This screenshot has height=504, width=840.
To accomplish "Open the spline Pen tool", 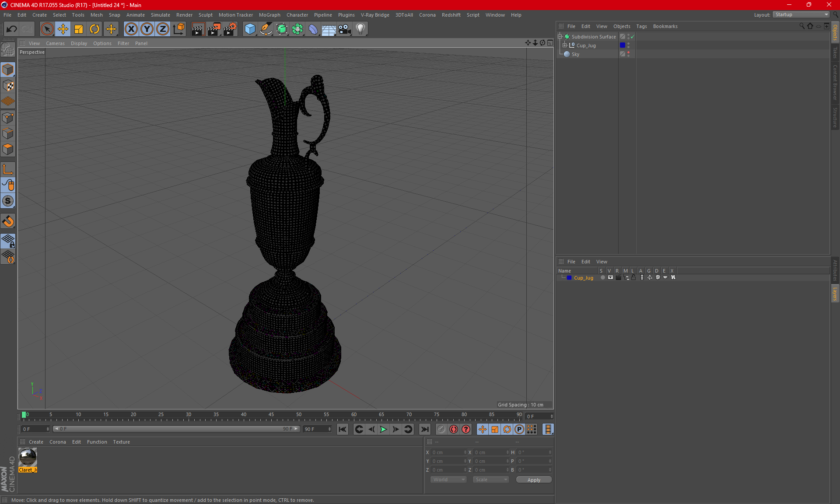I will pos(266,29).
